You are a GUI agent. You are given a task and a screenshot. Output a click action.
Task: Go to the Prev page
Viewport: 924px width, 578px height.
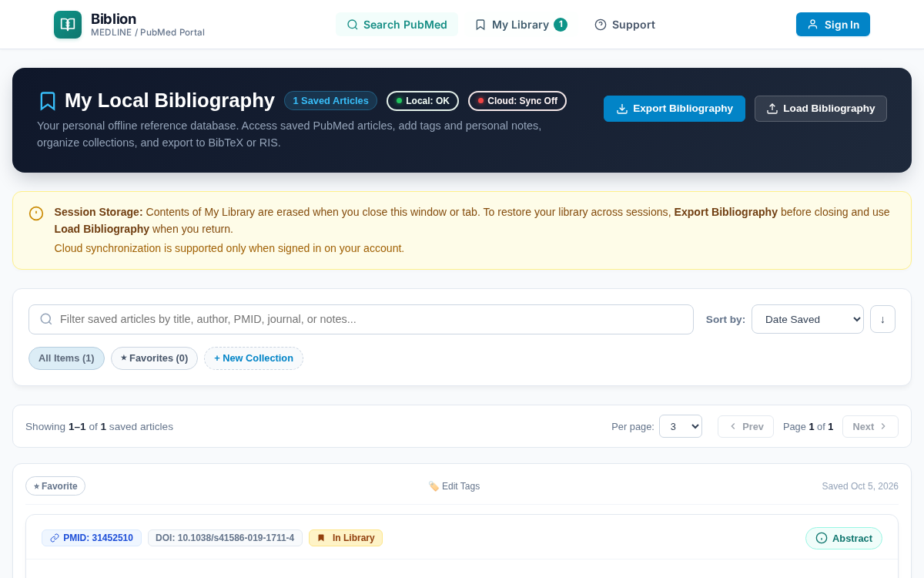pos(745,426)
